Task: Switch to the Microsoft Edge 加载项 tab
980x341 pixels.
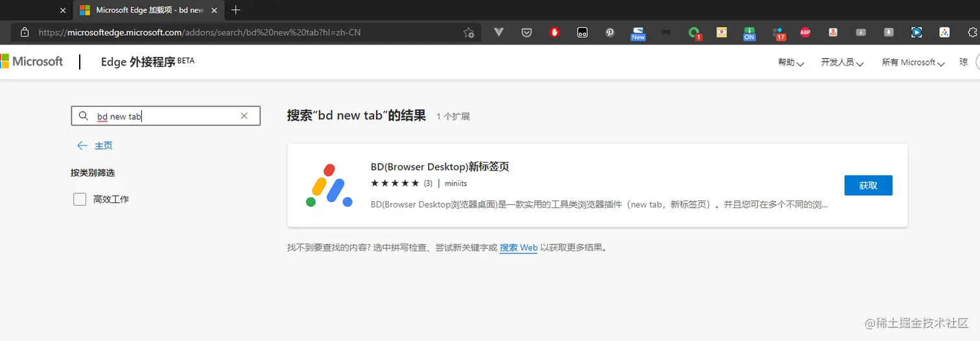Action: pyautogui.click(x=148, y=10)
